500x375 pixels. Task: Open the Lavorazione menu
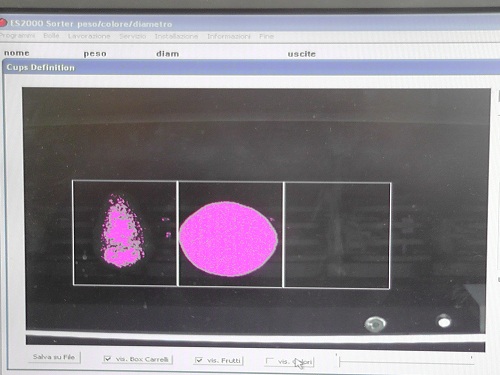coord(89,36)
